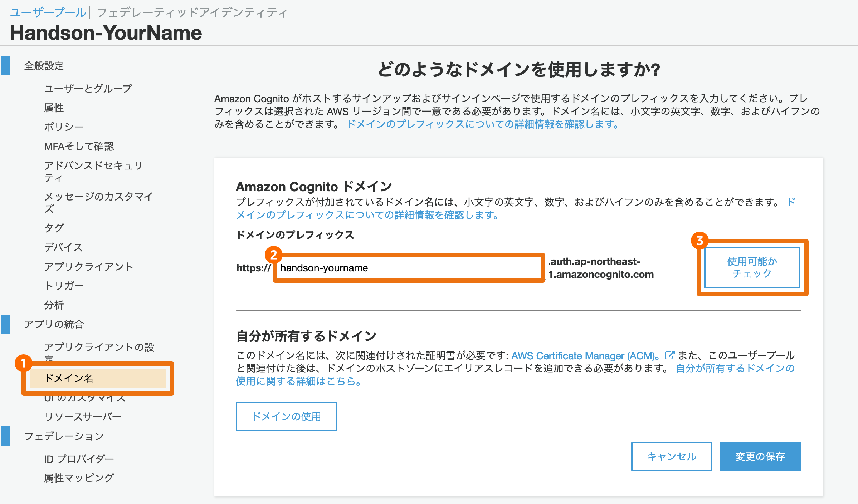Select ドメイン名 in the sidebar
Image resolution: width=858 pixels, height=504 pixels.
pyautogui.click(x=98, y=378)
